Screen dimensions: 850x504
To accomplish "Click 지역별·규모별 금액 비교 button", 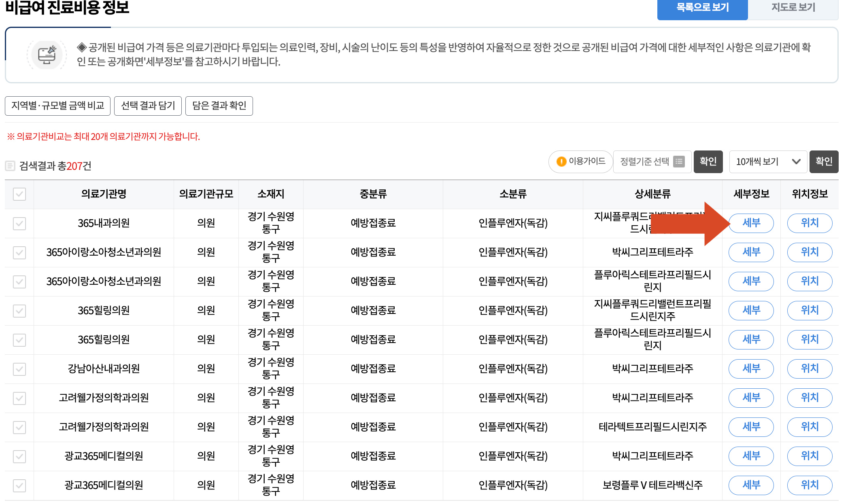I will (57, 106).
